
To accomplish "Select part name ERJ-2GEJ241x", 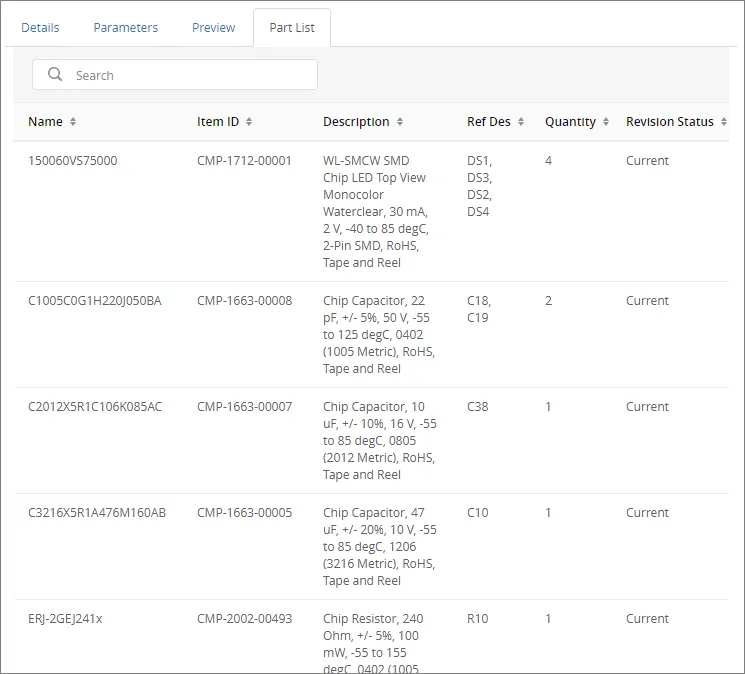I will tap(65, 618).
